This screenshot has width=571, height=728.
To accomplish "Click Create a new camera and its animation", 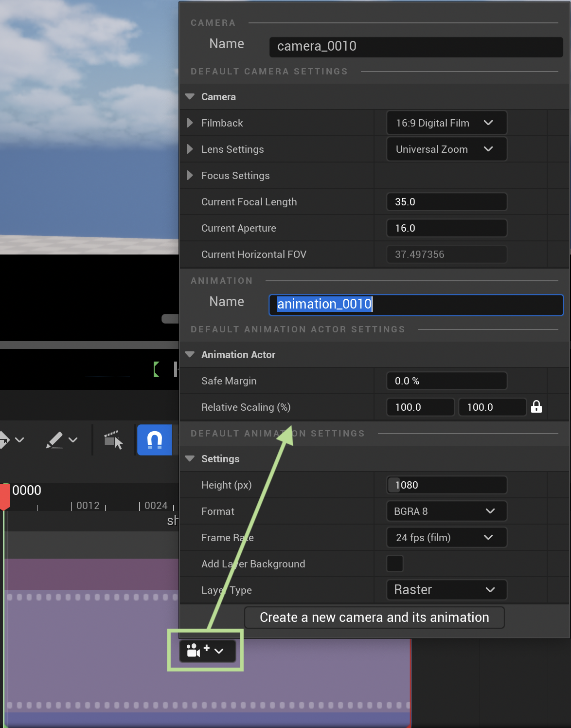I will tap(374, 618).
